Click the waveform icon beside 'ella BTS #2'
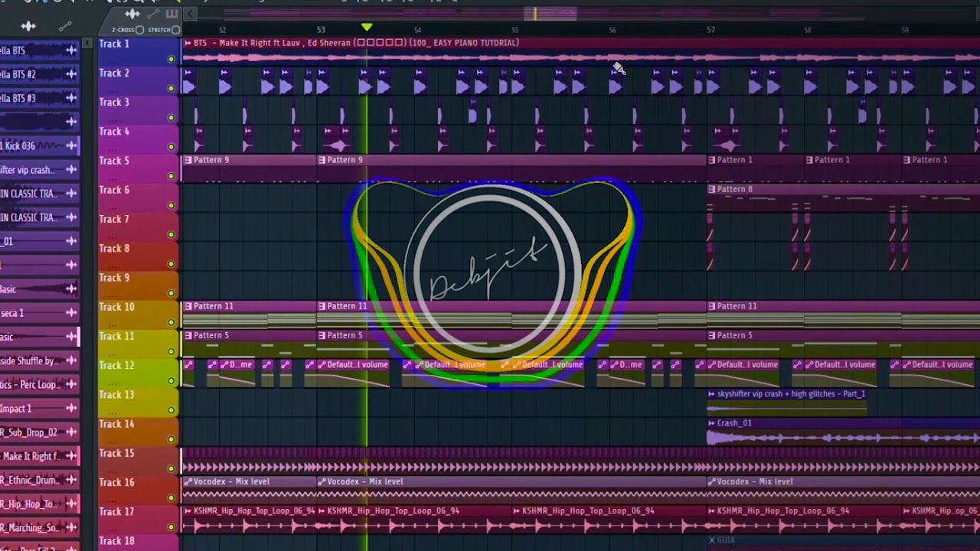Screen dimensions: 980x551 71,74
